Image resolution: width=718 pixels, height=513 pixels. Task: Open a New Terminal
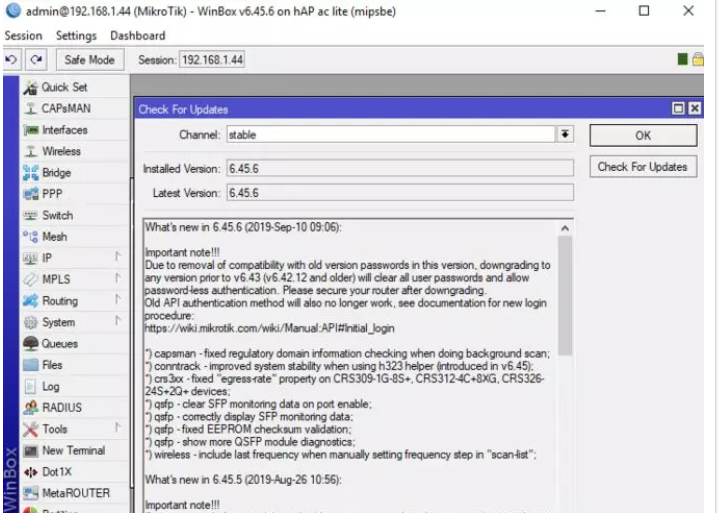tap(73, 450)
